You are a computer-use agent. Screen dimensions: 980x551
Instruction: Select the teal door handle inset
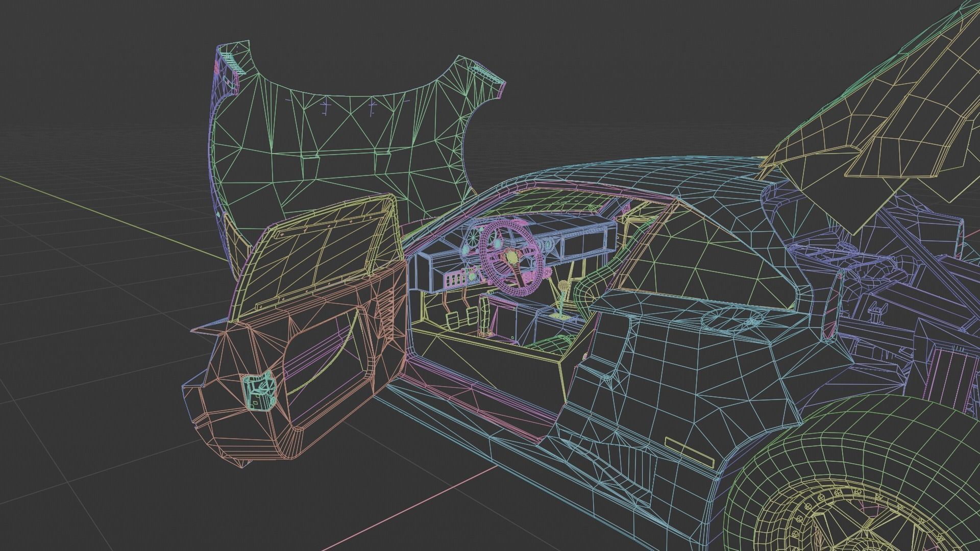(259, 392)
